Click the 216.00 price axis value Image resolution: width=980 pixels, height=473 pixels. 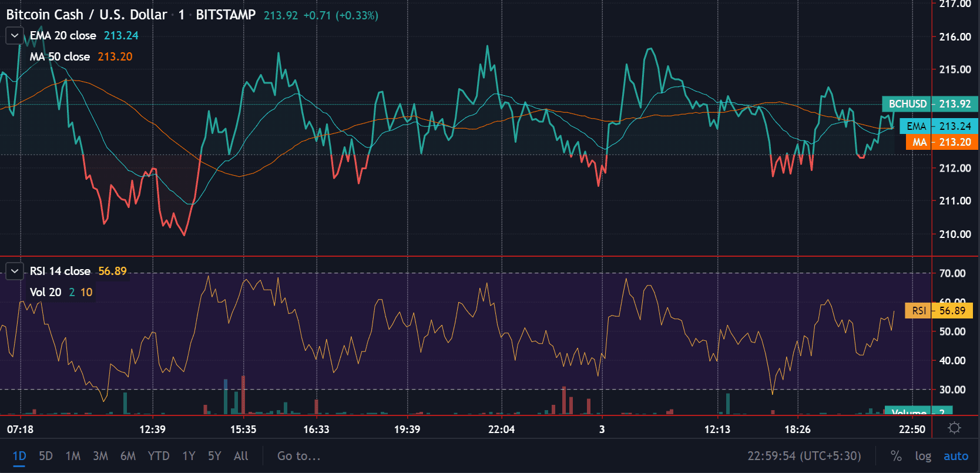pos(955,37)
